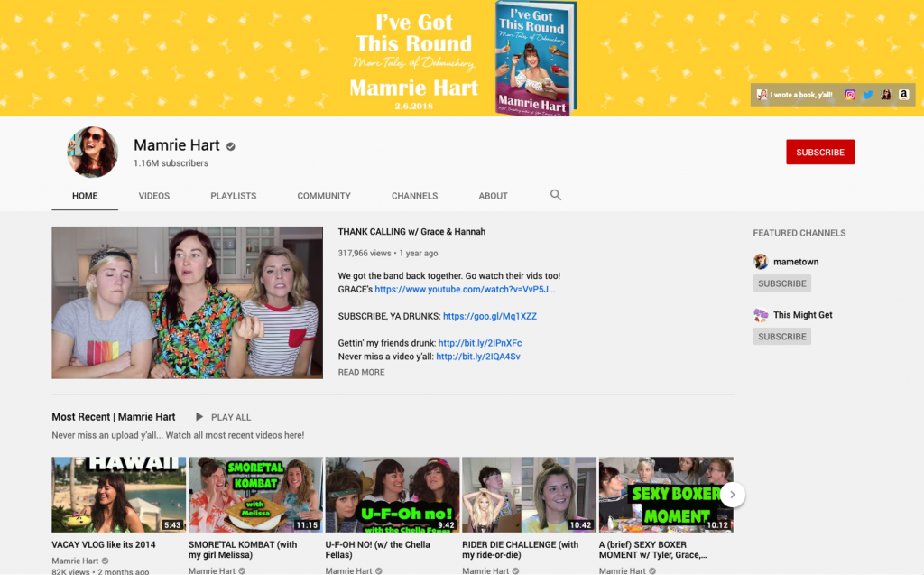Click the '317,966 views • 1 year ago' text
This screenshot has width=924, height=575.
coord(388,253)
